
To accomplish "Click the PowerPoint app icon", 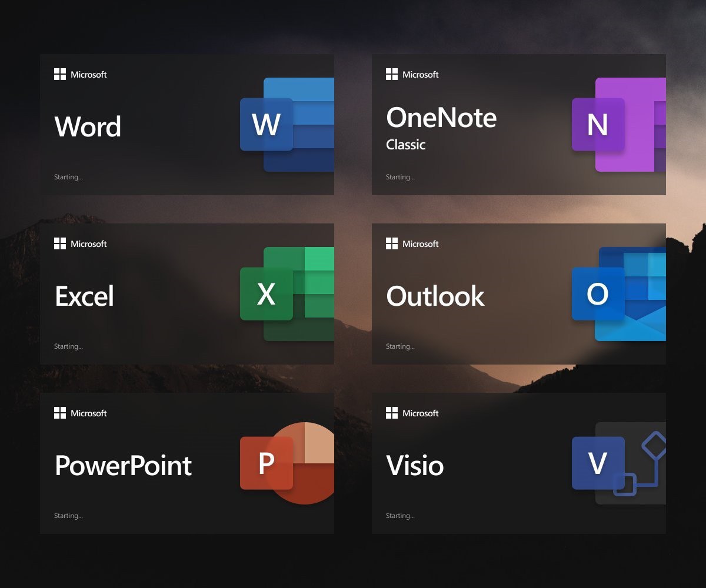I will (287, 463).
